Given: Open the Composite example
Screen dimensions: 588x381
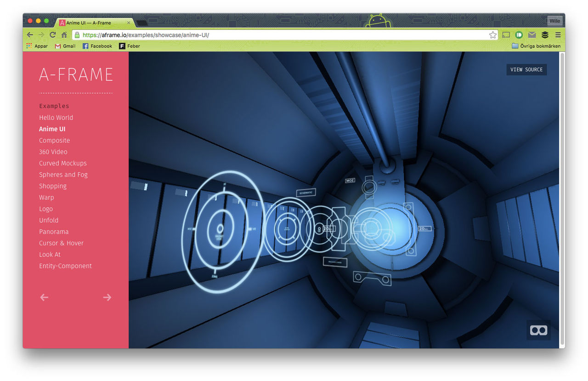Looking at the screenshot, I should (x=54, y=141).
